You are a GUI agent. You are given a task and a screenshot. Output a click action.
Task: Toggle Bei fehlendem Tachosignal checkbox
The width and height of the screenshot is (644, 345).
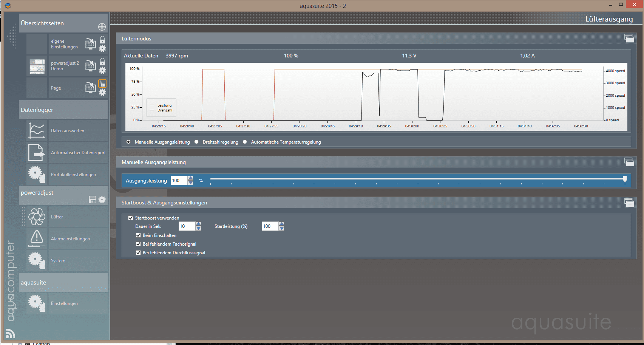click(138, 244)
